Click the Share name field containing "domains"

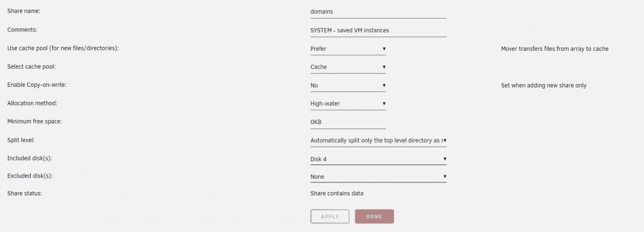[x=378, y=12]
